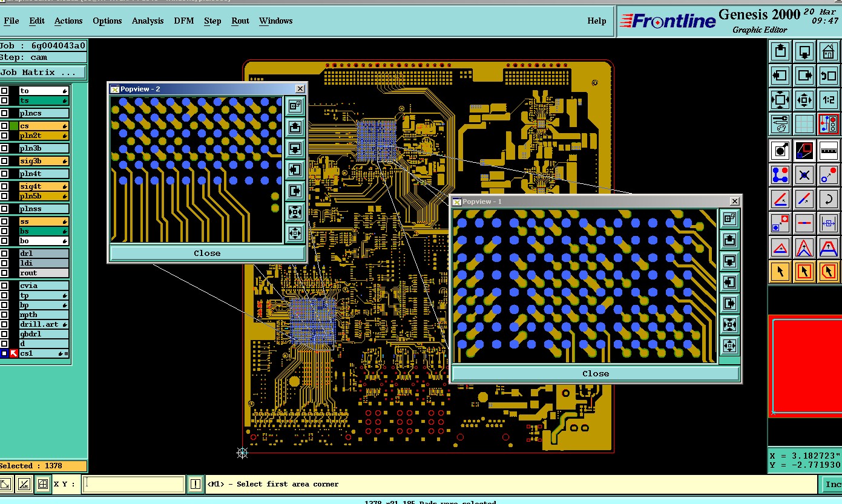
Task: Open the Rout menu
Action: pyautogui.click(x=240, y=21)
